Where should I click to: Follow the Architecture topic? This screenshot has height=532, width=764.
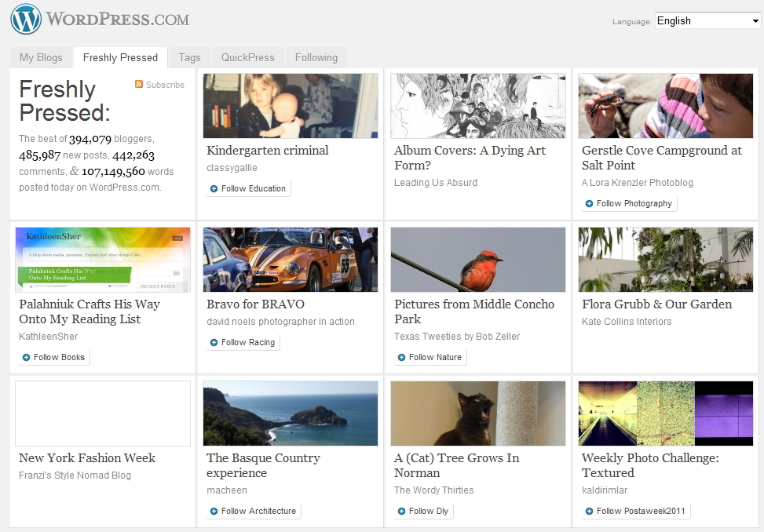pyautogui.click(x=252, y=511)
